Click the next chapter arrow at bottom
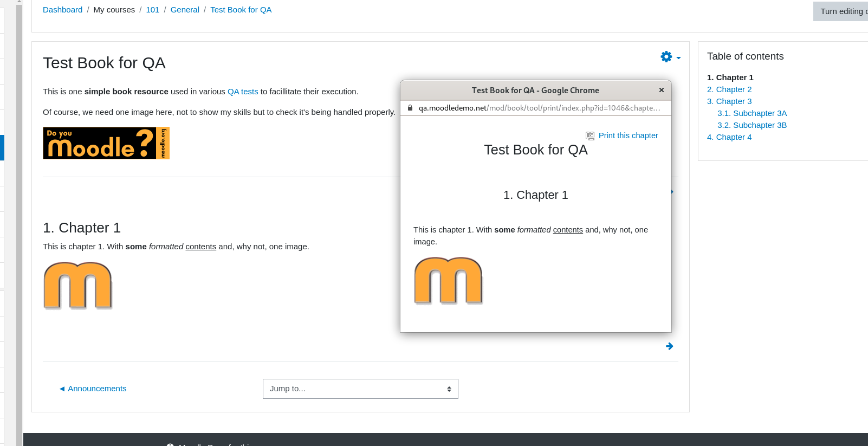The height and width of the screenshot is (446, 868). [x=670, y=346]
